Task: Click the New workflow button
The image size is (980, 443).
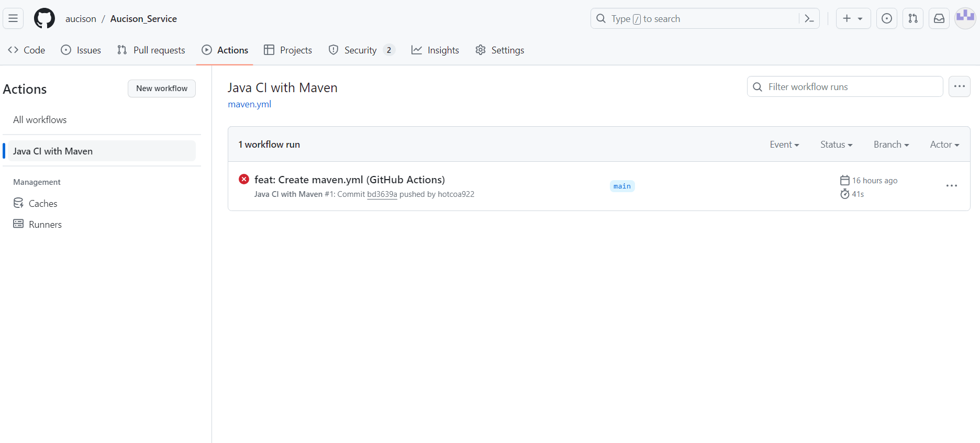Action: (x=162, y=88)
